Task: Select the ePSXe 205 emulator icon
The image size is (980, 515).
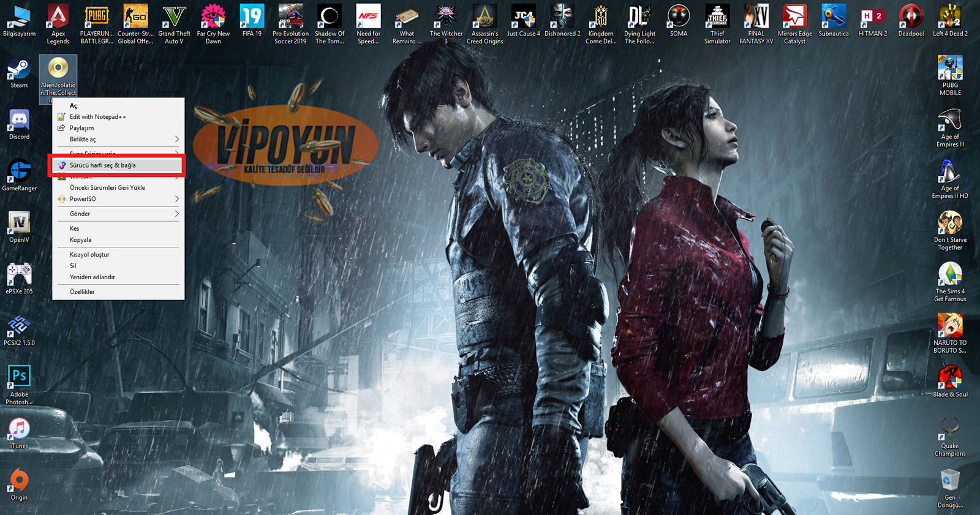Action: (x=19, y=279)
